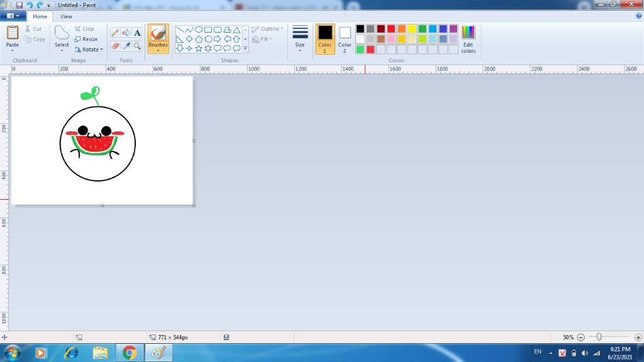644x362 pixels.
Task: Choose the Rounded rectangle shape
Action: click(x=218, y=30)
